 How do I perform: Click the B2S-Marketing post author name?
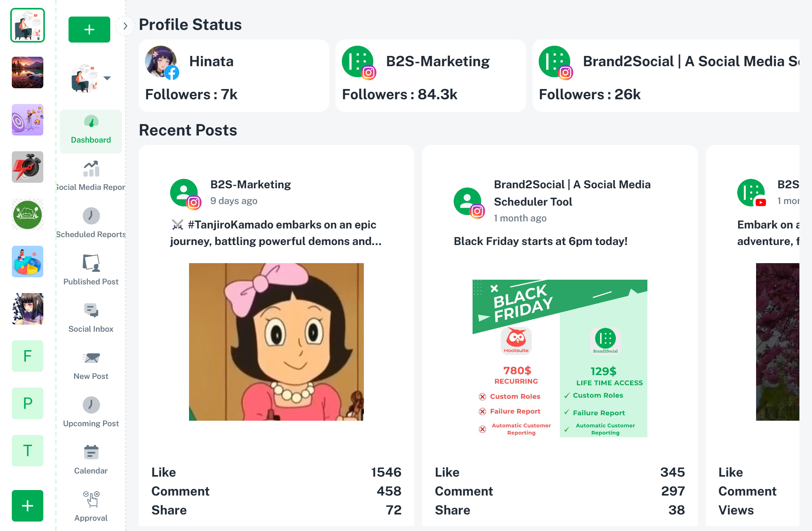pyautogui.click(x=250, y=184)
